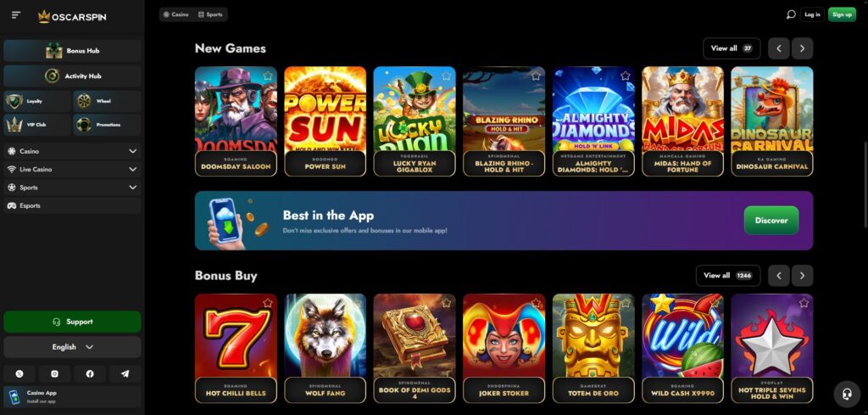This screenshot has width=868, height=415.
Task: Open the Instagram social icon
Action: click(55, 374)
